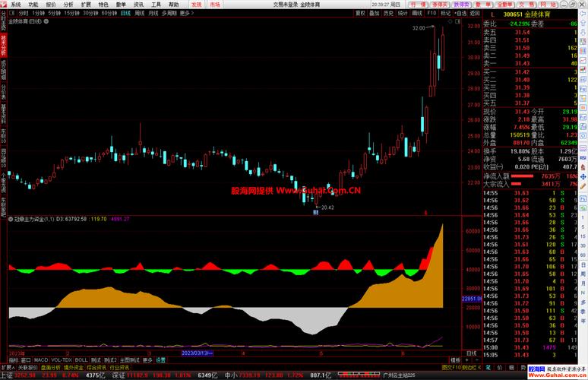Click the 窗口 tab at the chart bottom

point(26,359)
